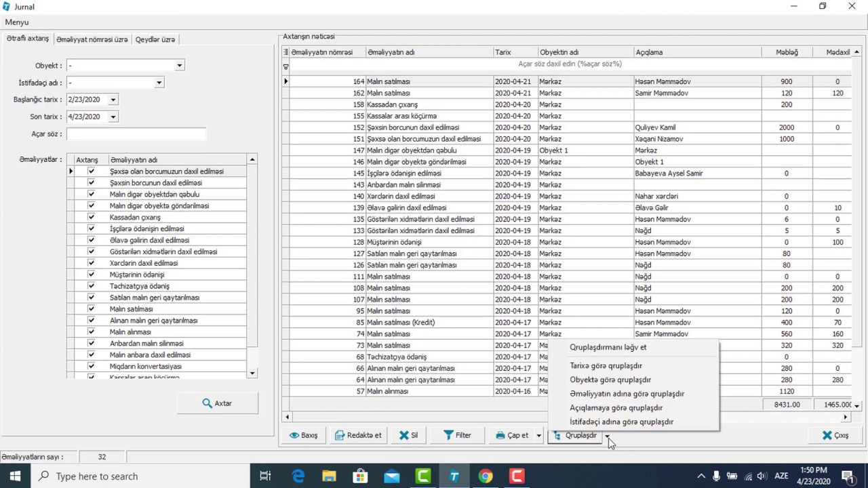Show hidden tray icons chevron
Screen dimensions: 868x488
701,476
